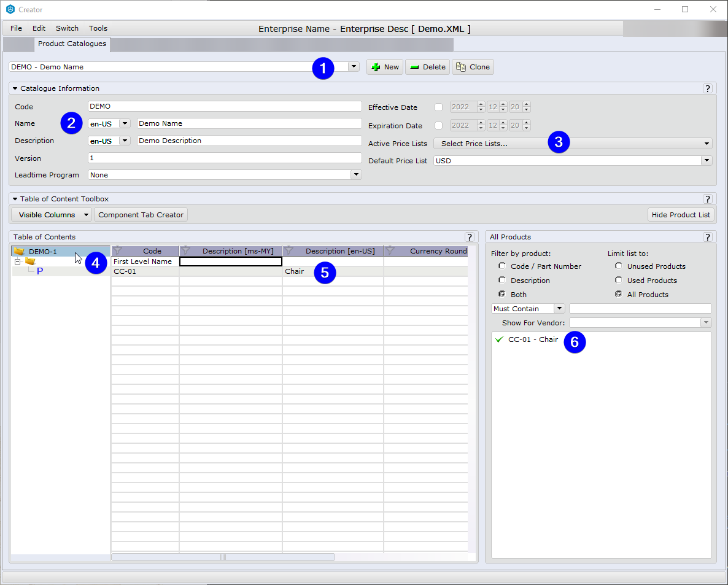Screen dimensions: 728x585
Task: Click green checkmark beside CC-01 - Chair
Action: click(x=499, y=339)
